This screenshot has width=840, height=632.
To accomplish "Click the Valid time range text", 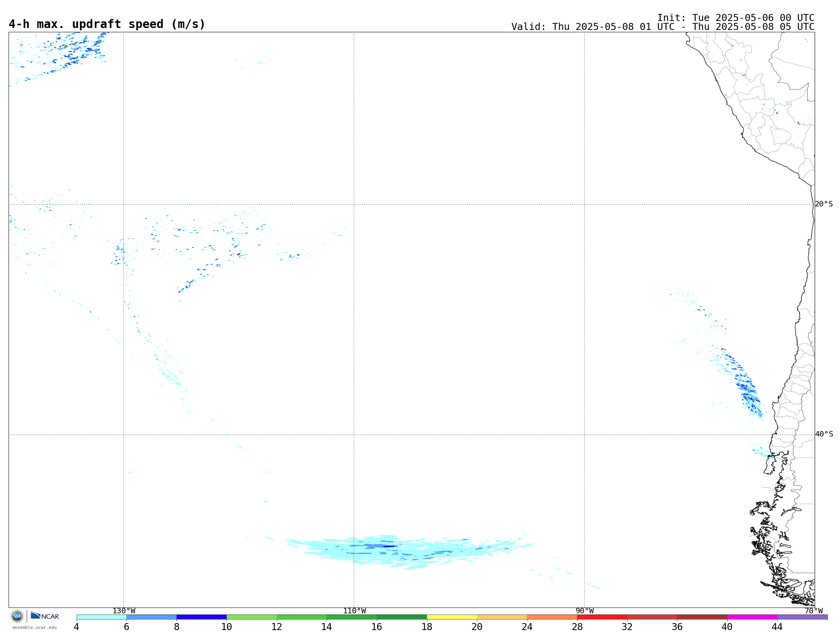I will point(663,27).
